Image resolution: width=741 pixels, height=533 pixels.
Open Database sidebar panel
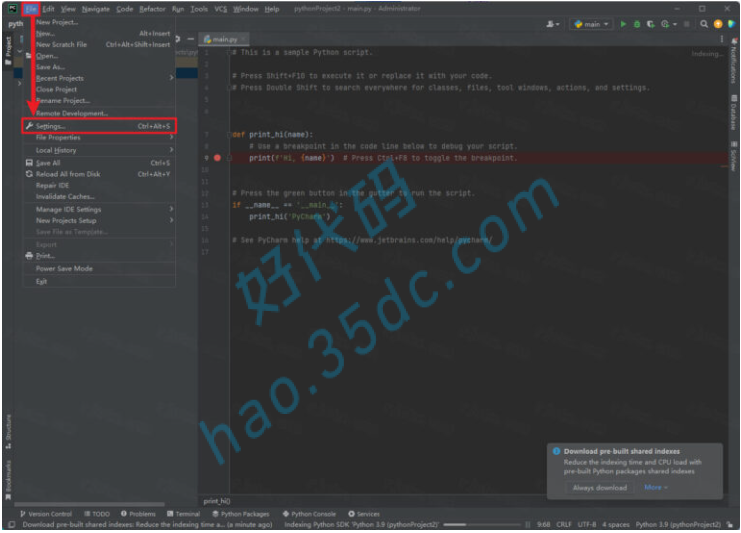(x=733, y=112)
